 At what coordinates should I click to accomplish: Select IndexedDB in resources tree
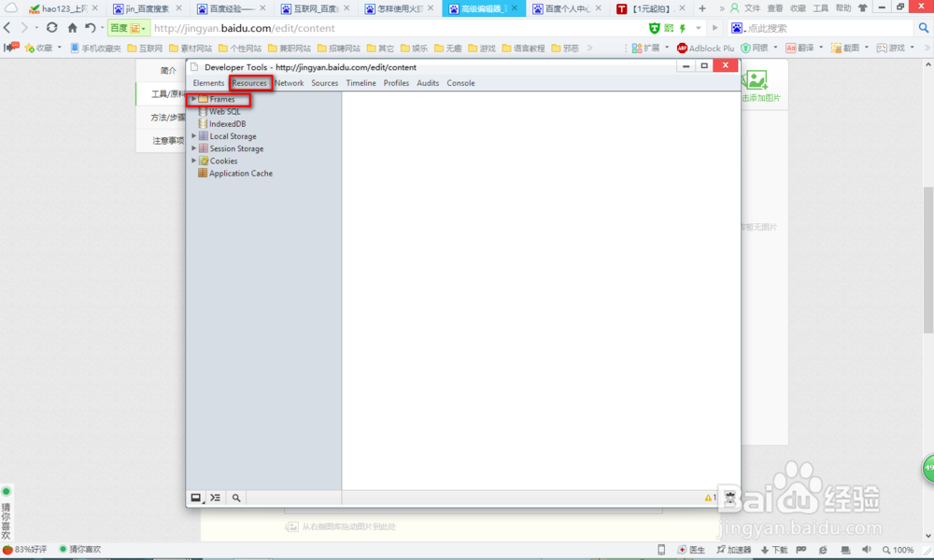tap(221, 124)
